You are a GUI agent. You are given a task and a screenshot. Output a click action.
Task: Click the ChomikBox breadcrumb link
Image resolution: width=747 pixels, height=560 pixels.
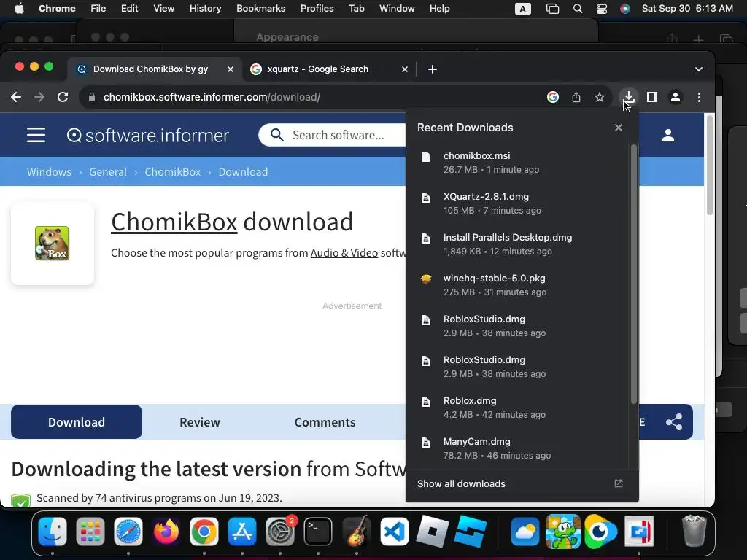tap(172, 172)
